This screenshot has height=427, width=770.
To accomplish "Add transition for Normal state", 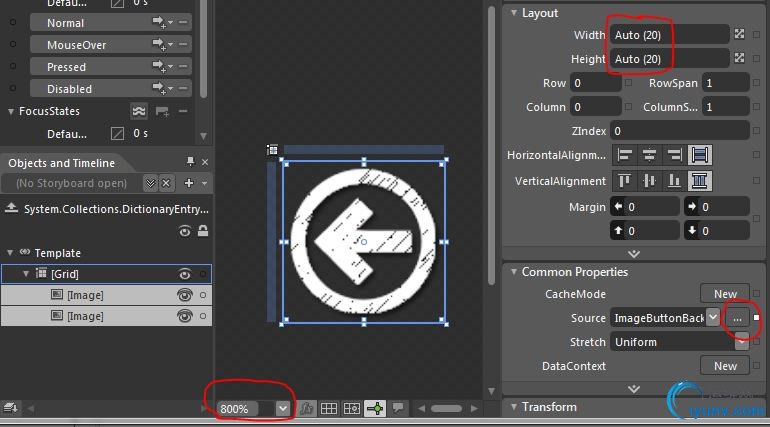I will click(x=162, y=23).
